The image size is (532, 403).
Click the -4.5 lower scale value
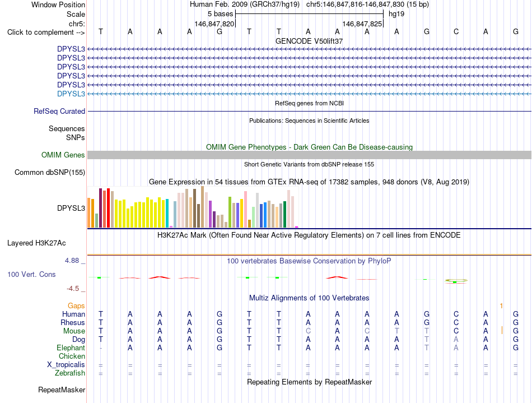tap(73, 289)
